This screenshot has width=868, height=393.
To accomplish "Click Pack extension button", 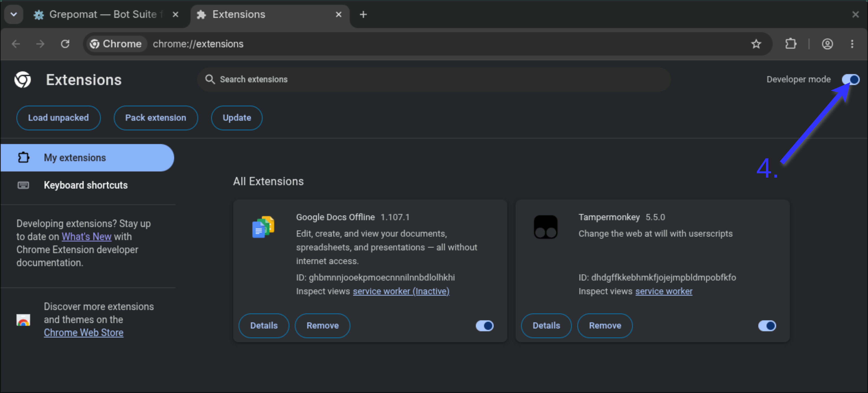I will (x=156, y=118).
